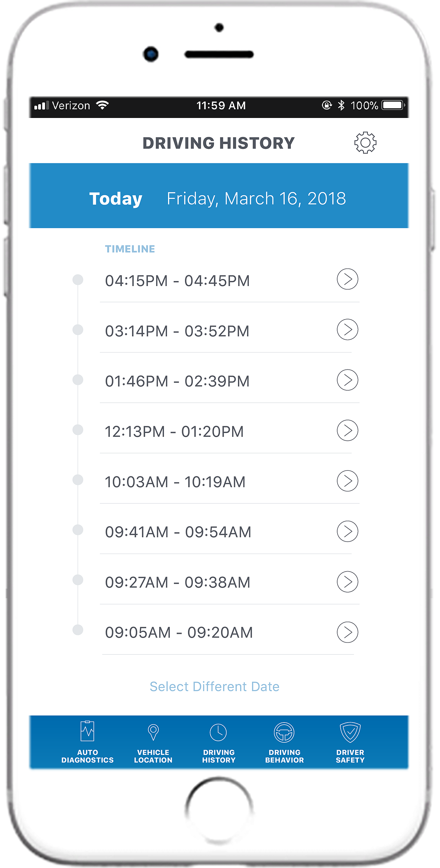
Task: Expand the 04:15PM - 04:45PM trip arrow
Action: click(347, 279)
